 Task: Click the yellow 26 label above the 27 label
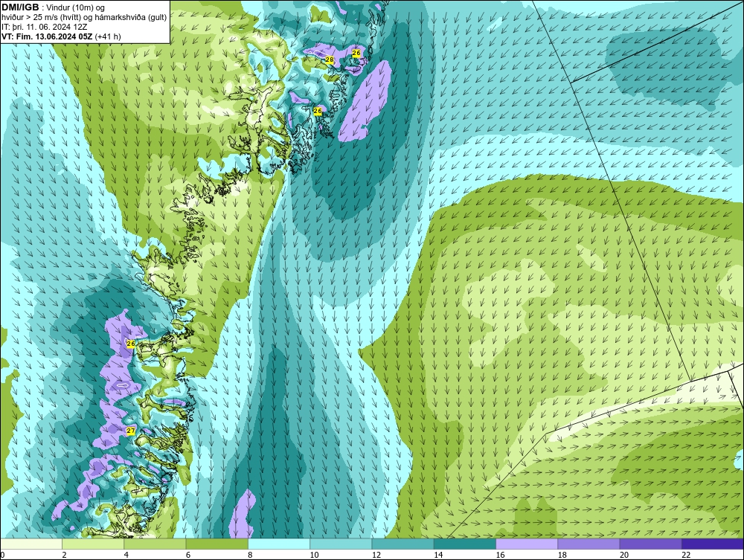coord(131,344)
